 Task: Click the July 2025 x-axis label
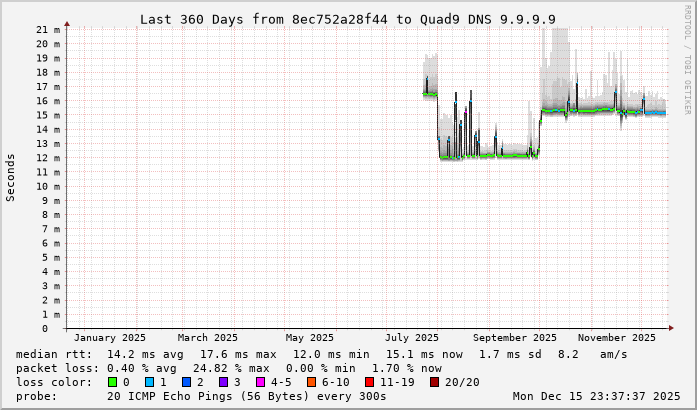(x=411, y=338)
